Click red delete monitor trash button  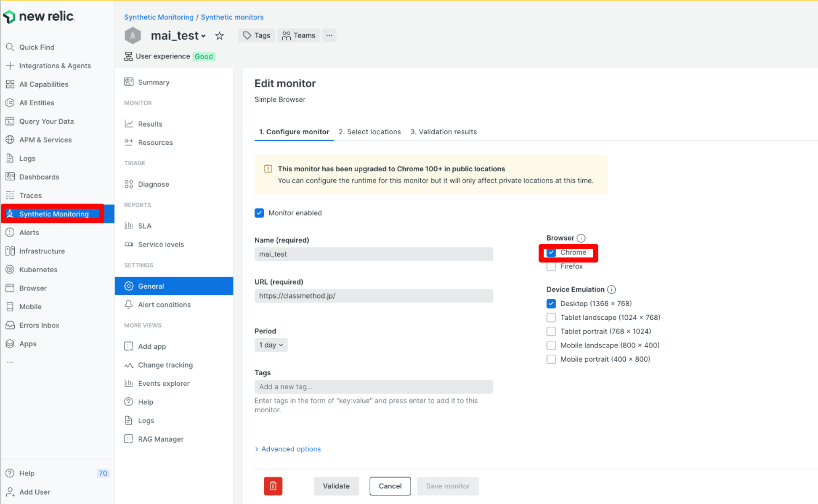click(273, 486)
